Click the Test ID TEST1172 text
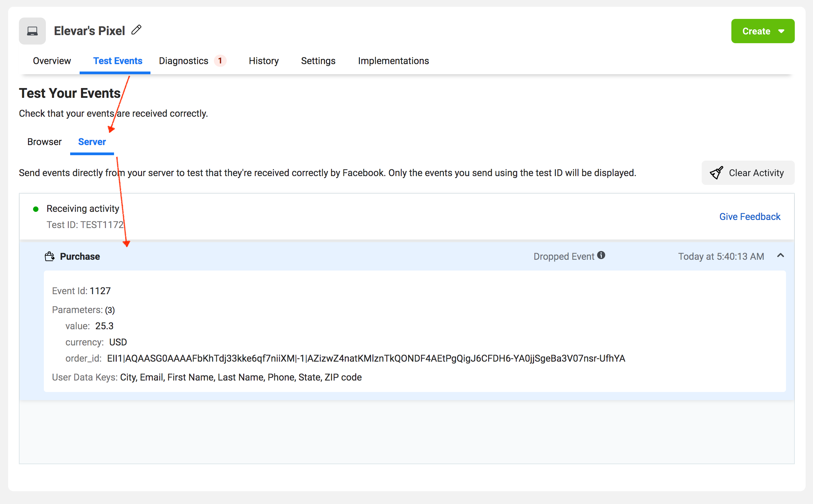813x504 pixels. (85, 225)
